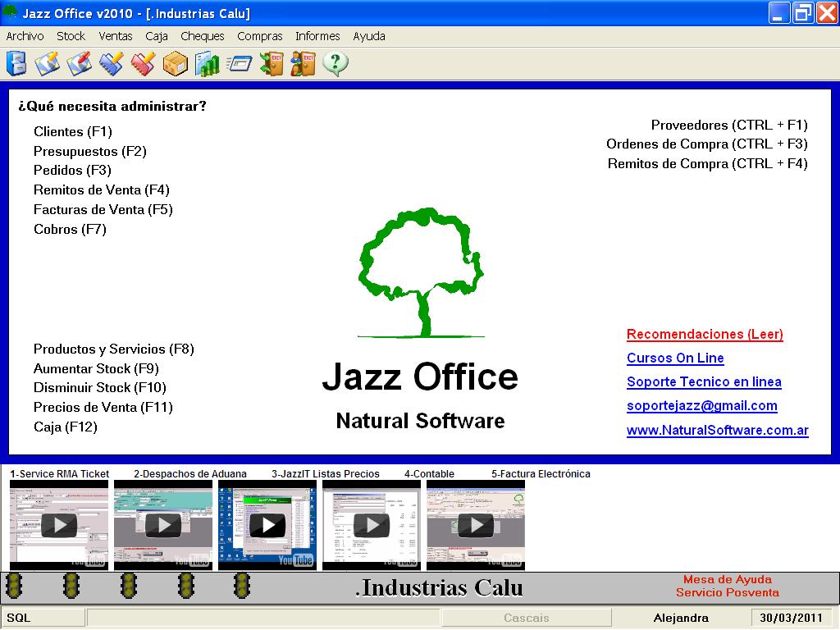Click the red notebook with pencil icon

143,64
